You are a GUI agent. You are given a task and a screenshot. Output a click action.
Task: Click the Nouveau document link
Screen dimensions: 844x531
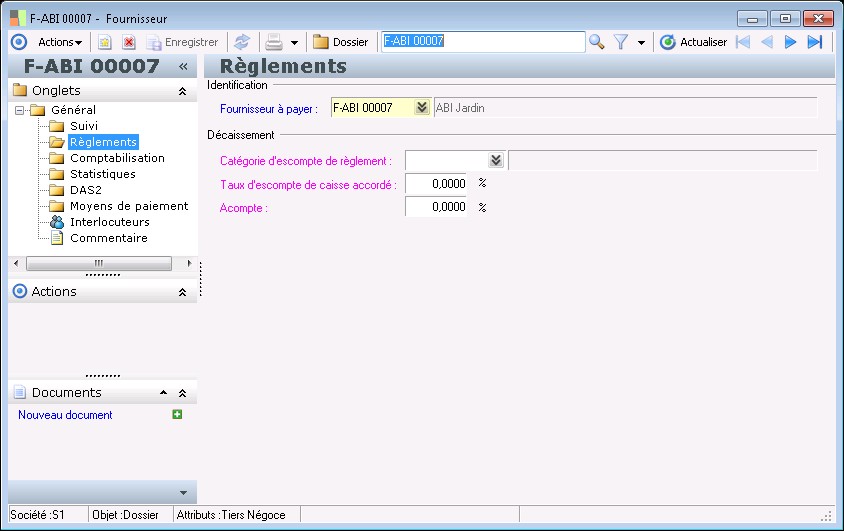tap(65, 415)
